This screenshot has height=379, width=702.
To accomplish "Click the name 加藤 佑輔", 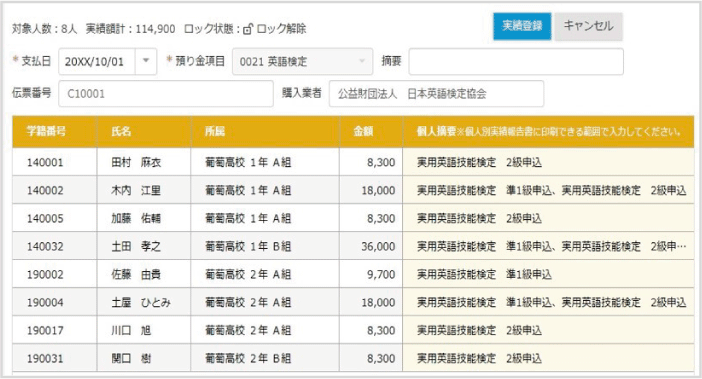I will click(136, 218).
